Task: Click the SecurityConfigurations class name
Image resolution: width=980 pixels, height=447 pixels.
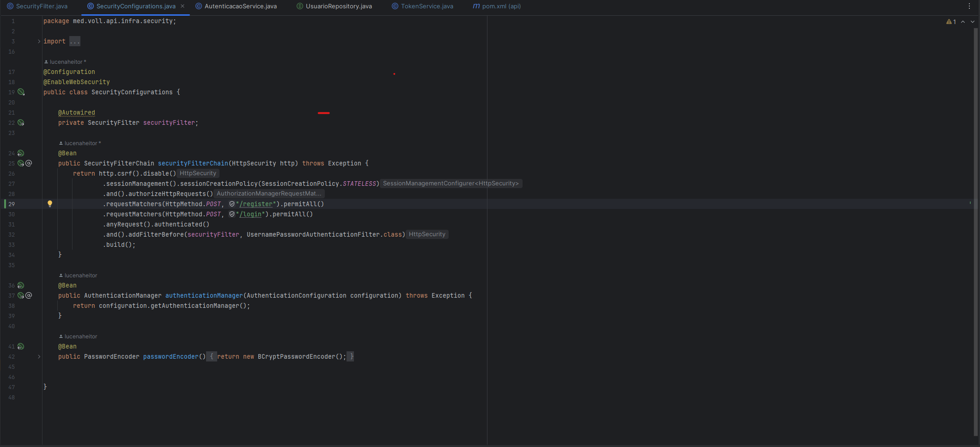Action: 132,92
